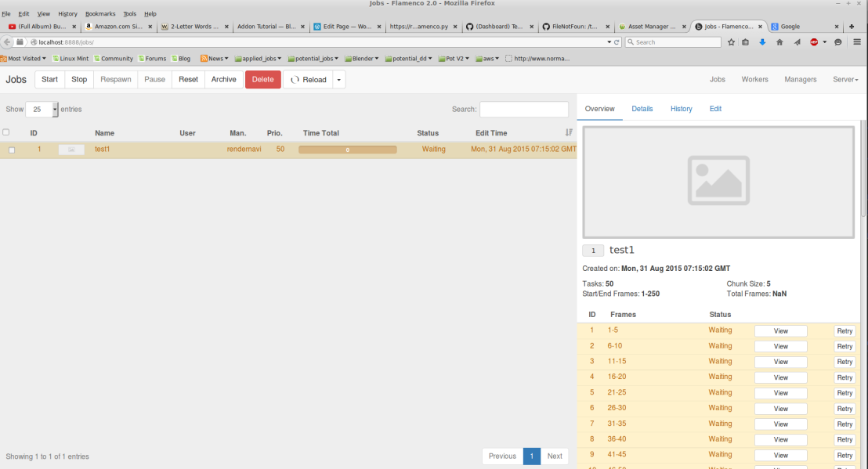Open the entries-per-page dropdown showing 25
This screenshot has height=469, width=868.
coord(42,110)
